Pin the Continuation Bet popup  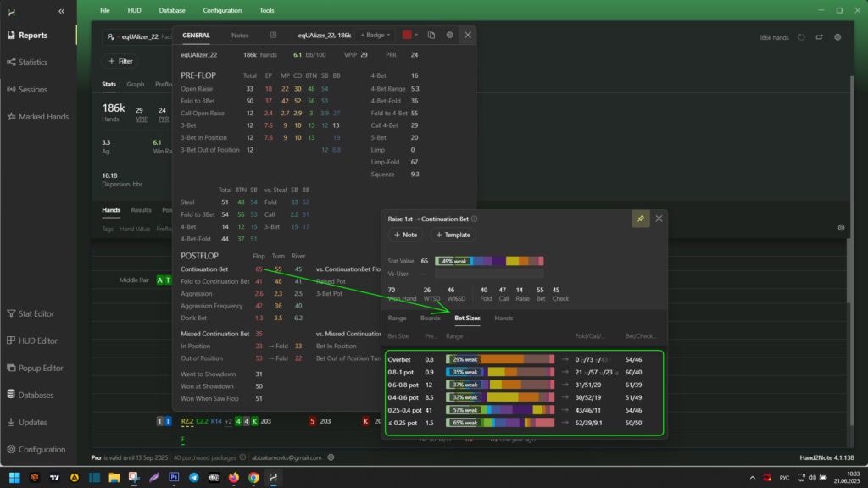click(641, 219)
